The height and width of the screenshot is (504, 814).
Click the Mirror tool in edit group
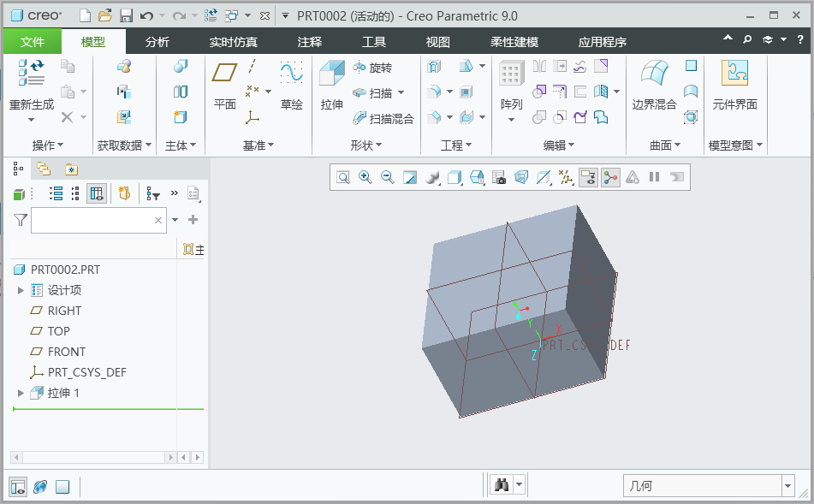coord(539,66)
